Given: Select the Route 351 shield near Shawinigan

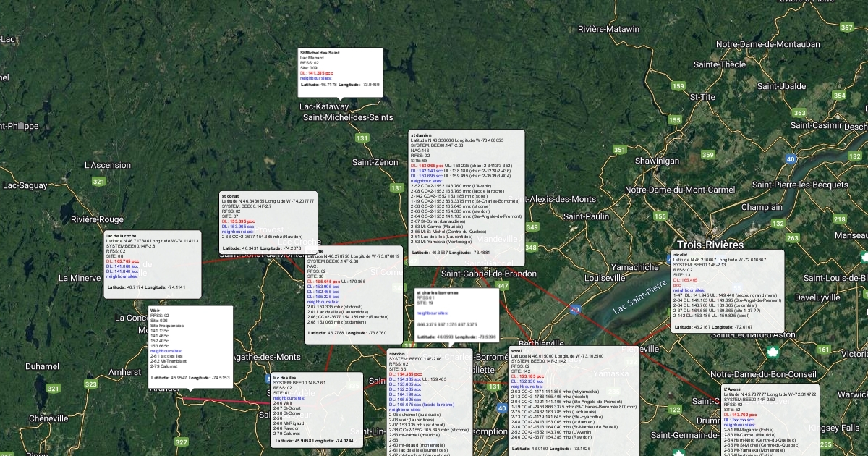Looking at the screenshot, I should coord(619,150).
